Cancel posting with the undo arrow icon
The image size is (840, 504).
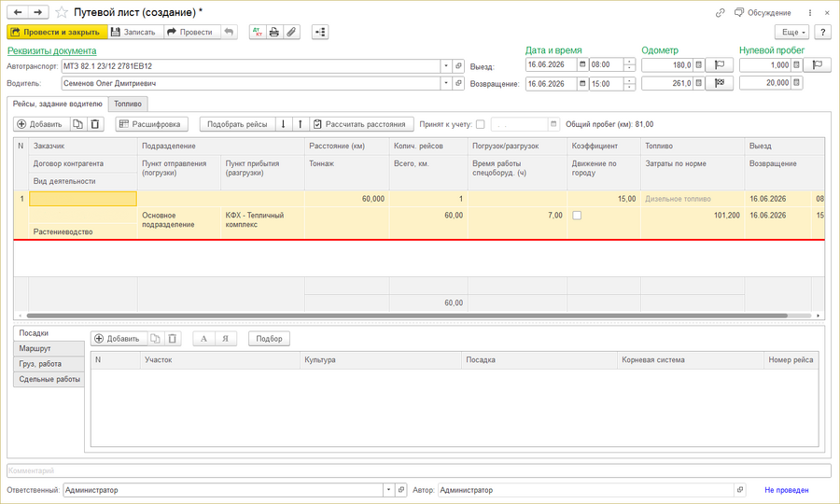229,32
